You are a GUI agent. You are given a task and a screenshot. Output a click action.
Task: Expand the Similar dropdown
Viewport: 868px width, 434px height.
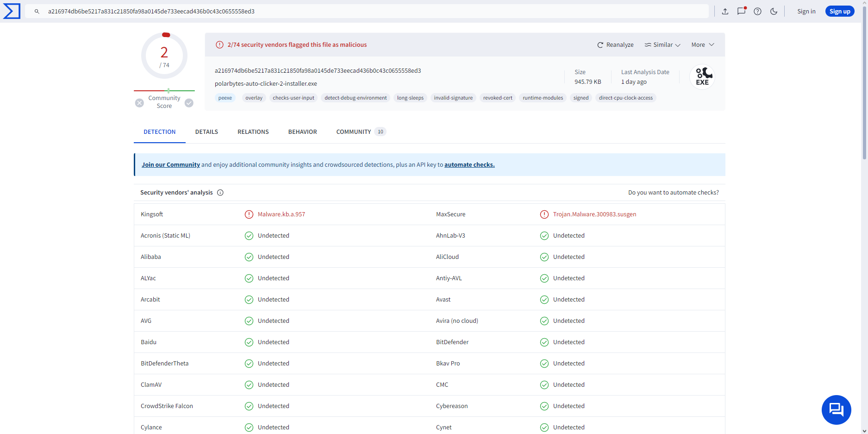click(x=662, y=45)
